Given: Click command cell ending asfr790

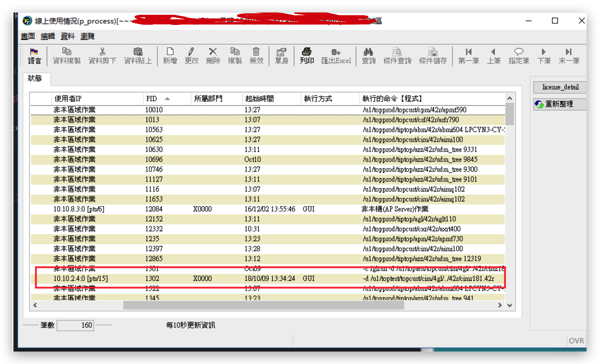Looking at the screenshot, I should point(411,120).
